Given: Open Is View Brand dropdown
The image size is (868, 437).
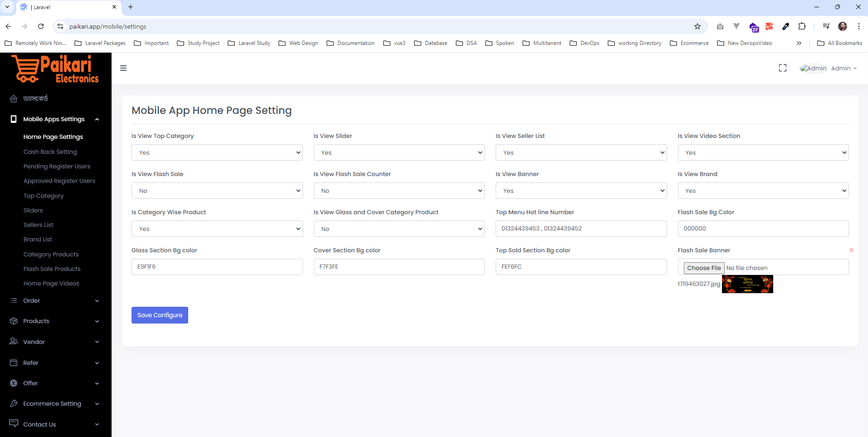Looking at the screenshot, I should click(x=763, y=191).
